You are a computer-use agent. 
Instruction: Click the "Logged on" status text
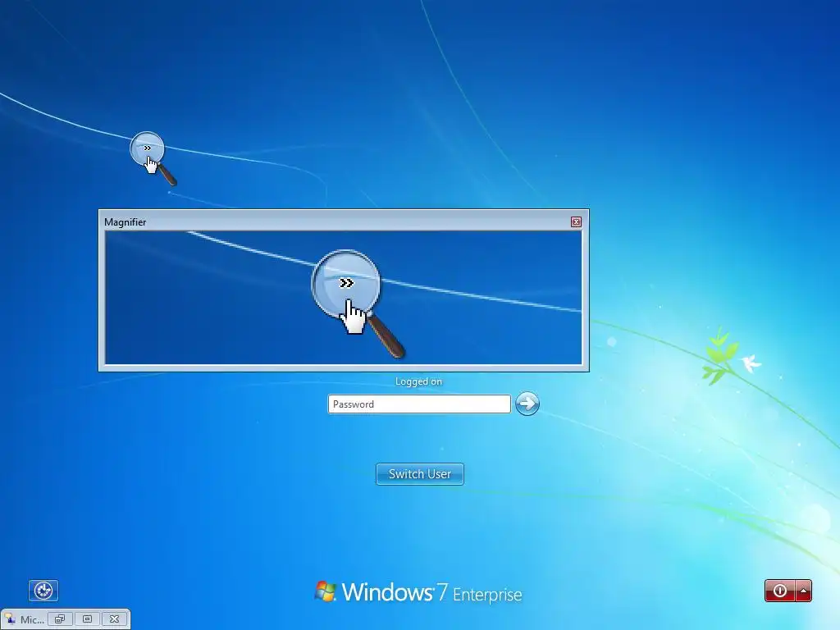click(x=419, y=381)
